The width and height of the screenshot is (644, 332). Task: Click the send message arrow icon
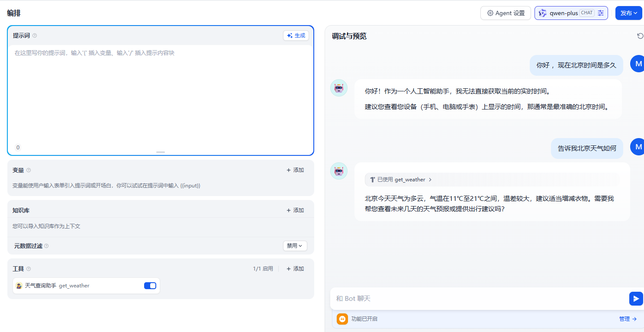coord(636,299)
